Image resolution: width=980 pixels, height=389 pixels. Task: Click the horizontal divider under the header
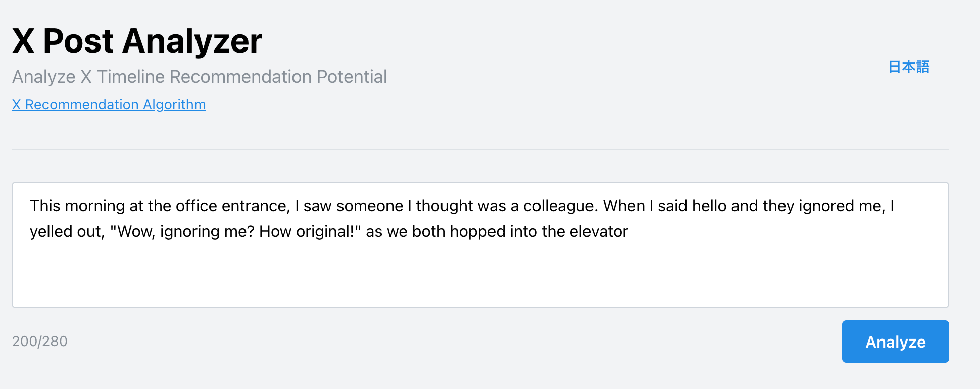(x=480, y=149)
